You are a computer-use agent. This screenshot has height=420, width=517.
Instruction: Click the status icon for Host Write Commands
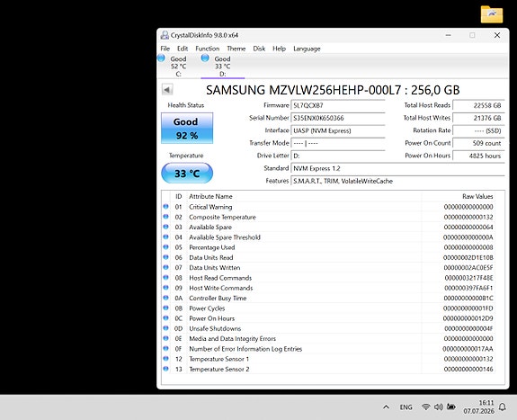(x=165, y=288)
